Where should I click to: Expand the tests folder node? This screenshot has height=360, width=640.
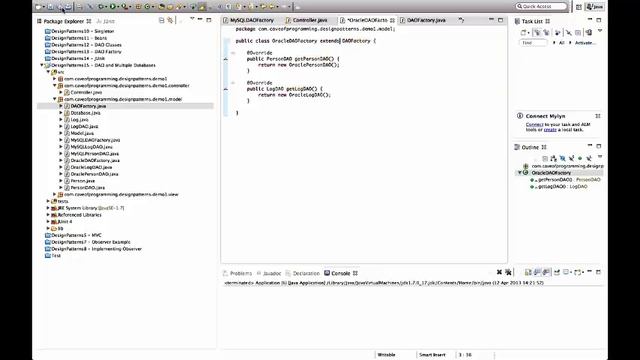pyautogui.click(x=48, y=201)
